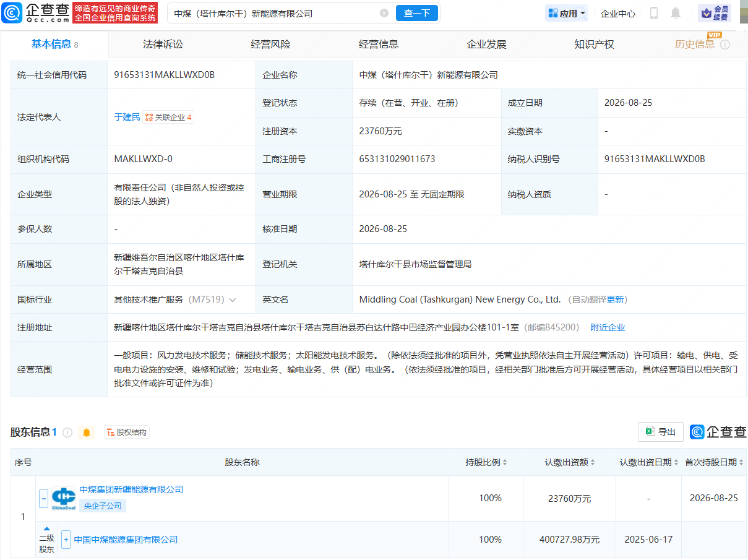Click the 更新 translation link
The width and height of the screenshot is (748, 560).
pos(616,299)
